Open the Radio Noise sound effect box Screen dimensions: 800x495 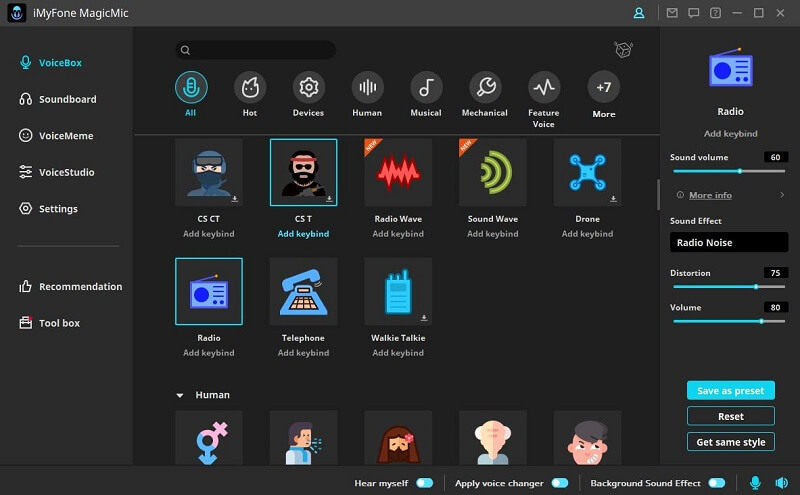729,242
